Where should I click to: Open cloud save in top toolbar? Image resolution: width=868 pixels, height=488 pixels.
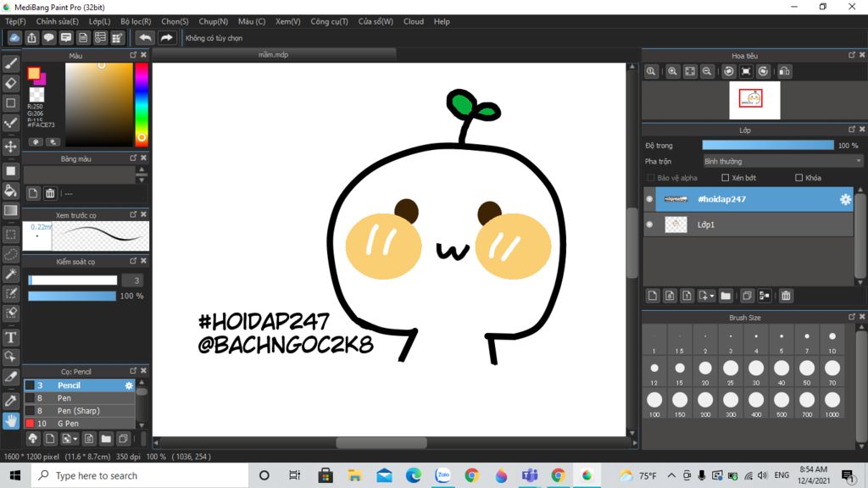[x=14, y=37]
